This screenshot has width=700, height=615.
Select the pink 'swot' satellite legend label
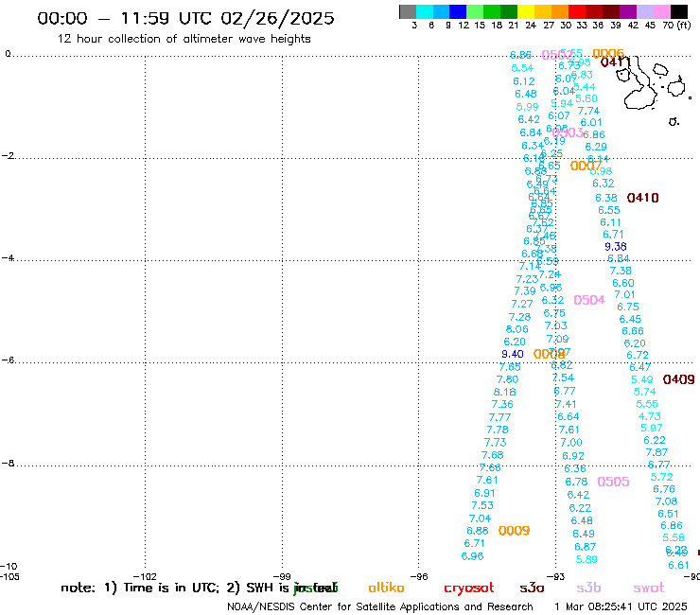pos(649,588)
